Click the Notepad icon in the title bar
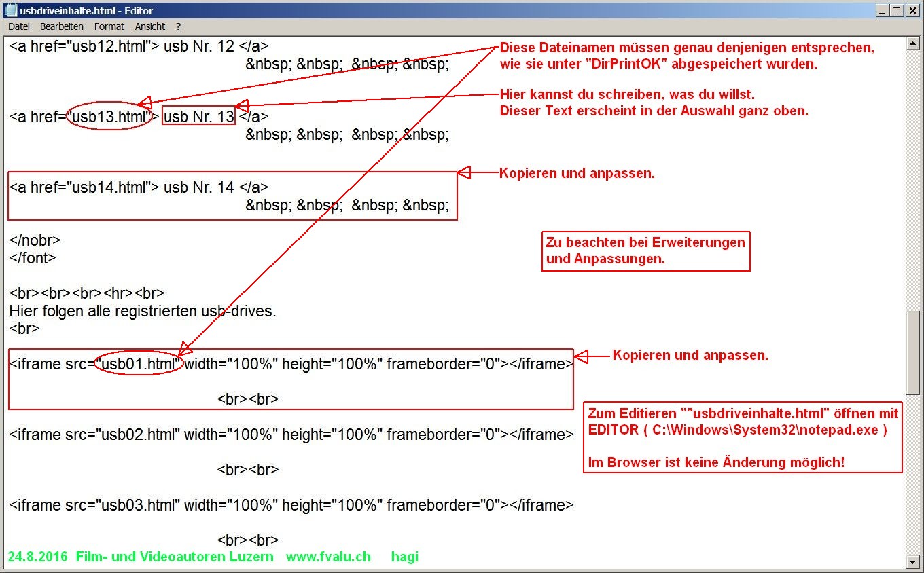Image resolution: width=924 pixels, height=573 pixels. (x=10, y=10)
